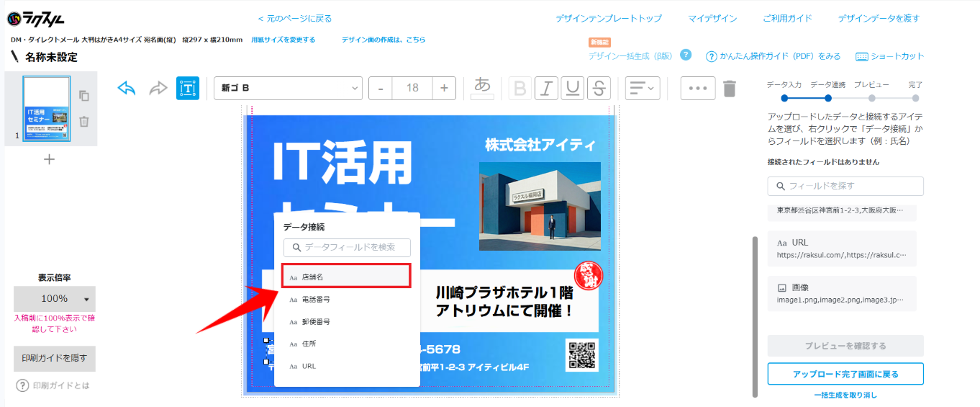Open the text color swatch

[483, 88]
